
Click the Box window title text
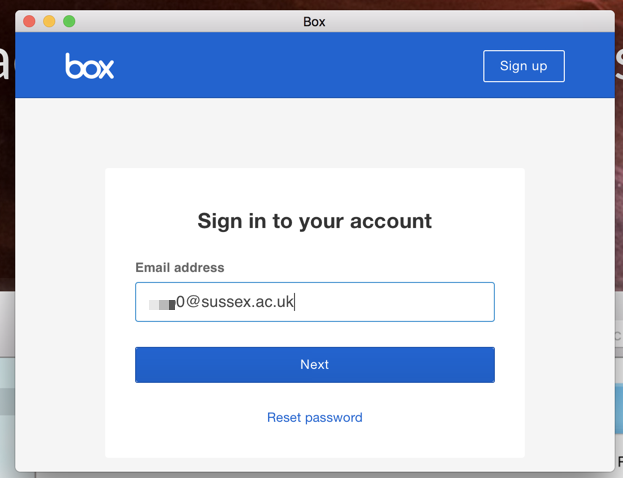coord(314,21)
